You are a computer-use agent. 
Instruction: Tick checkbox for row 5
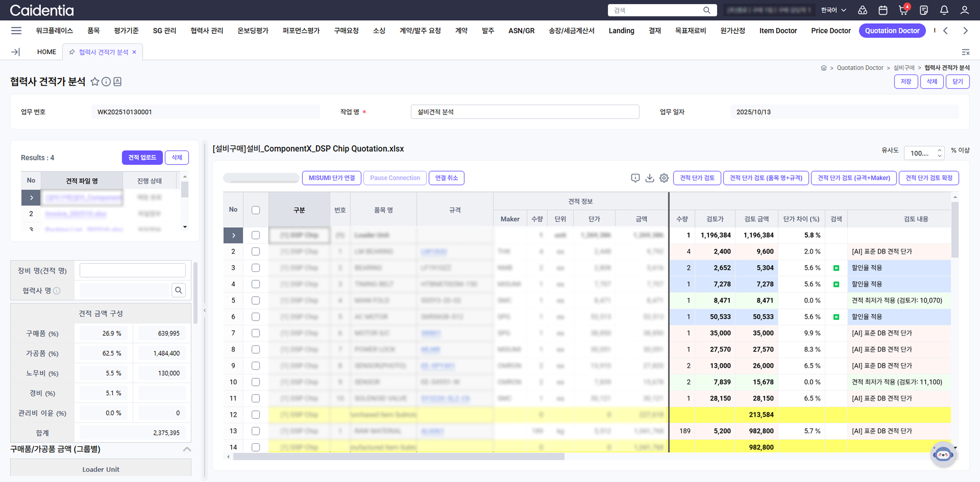point(256,300)
